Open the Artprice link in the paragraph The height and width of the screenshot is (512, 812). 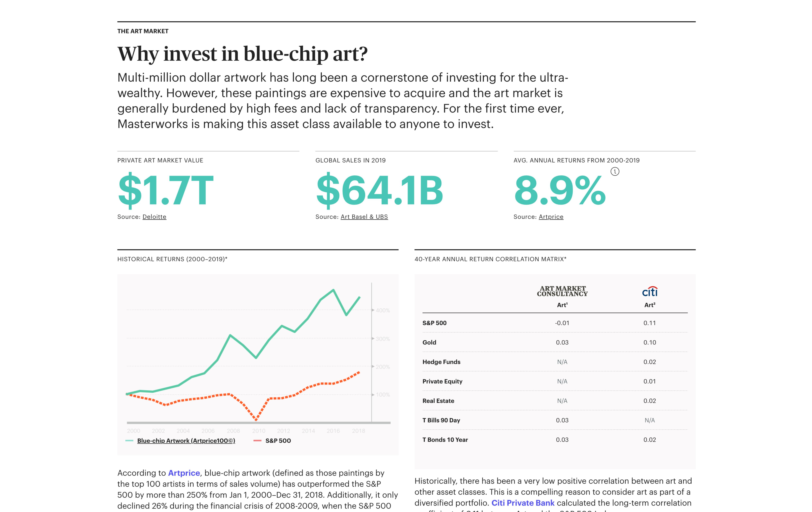(x=184, y=473)
